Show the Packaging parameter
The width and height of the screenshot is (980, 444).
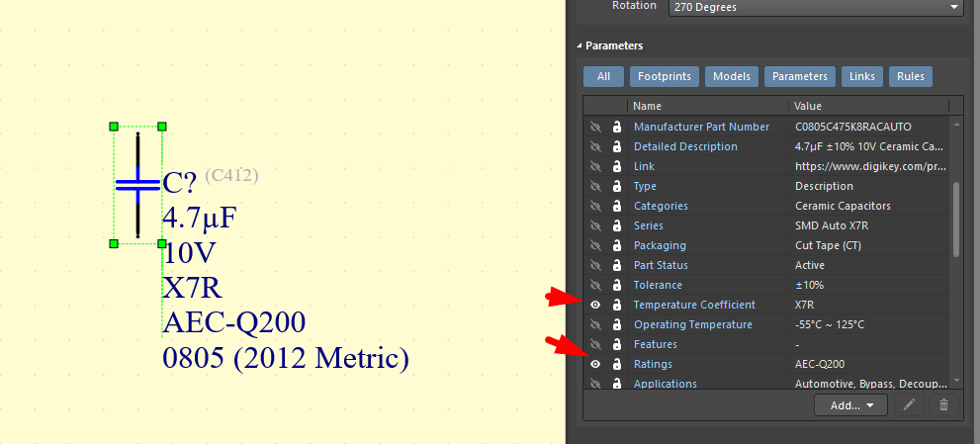[595, 246]
